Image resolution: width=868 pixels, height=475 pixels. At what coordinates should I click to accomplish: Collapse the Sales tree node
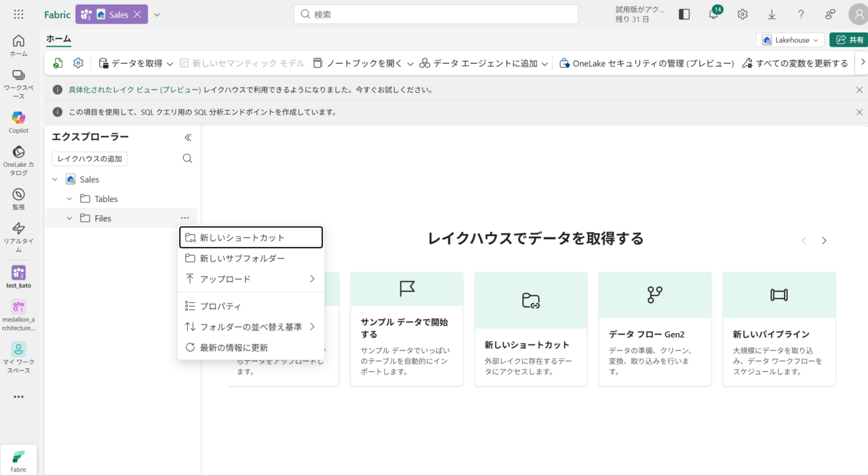[x=55, y=180]
